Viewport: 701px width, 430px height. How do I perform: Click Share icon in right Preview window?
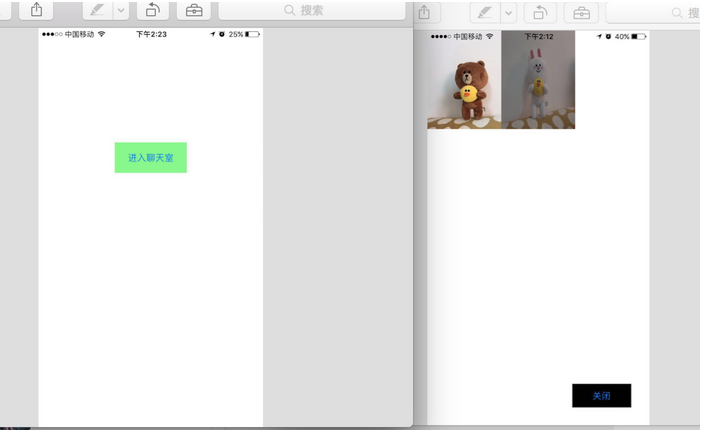(x=425, y=13)
